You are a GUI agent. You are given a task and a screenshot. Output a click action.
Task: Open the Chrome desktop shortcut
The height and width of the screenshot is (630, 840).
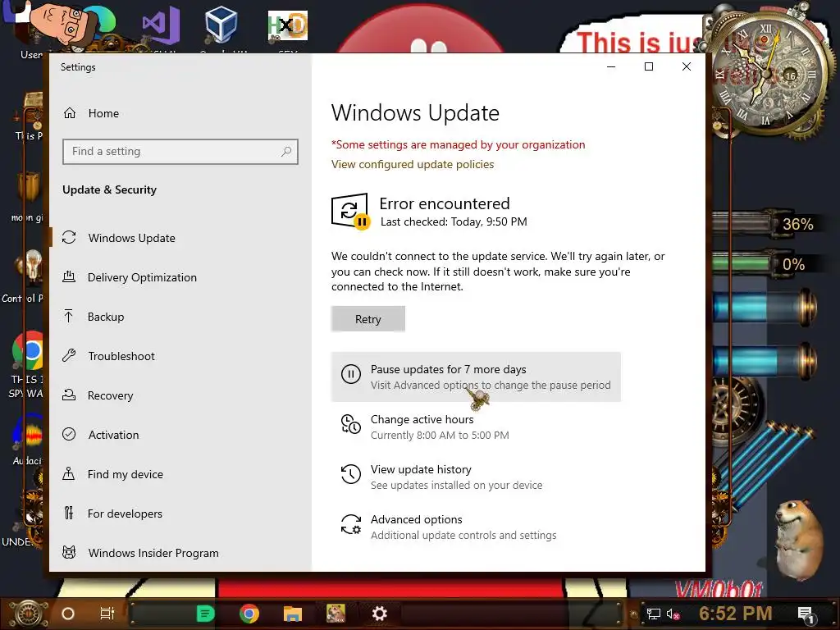pyautogui.click(x=28, y=351)
